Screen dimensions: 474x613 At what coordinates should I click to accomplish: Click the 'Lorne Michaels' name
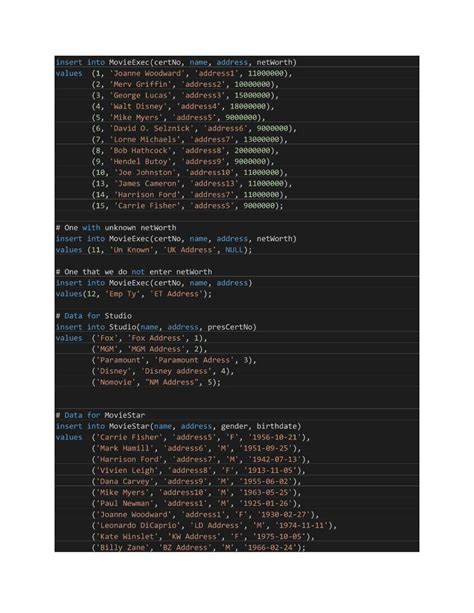pyautogui.click(x=145, y=140)
